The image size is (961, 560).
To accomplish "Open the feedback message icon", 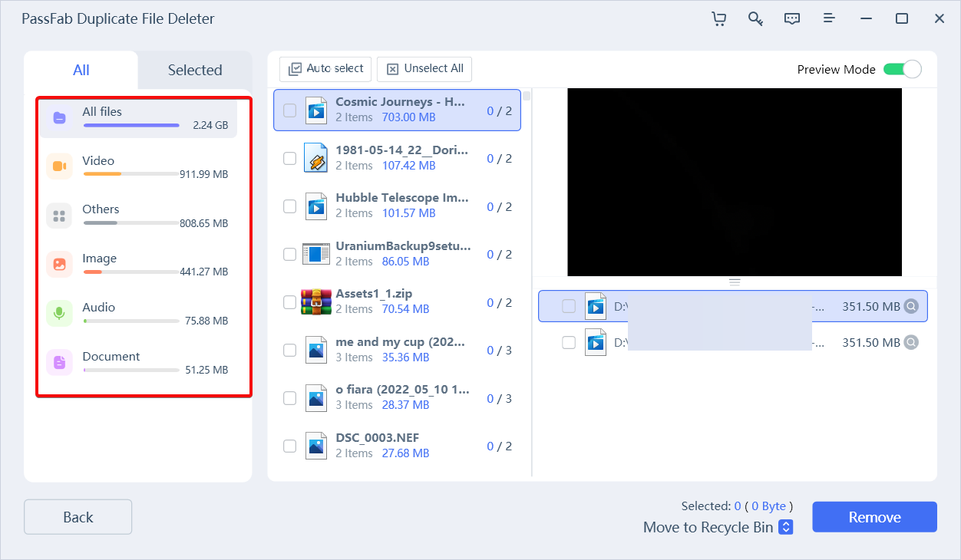I will pyautogui.click(x=792, y=18).
